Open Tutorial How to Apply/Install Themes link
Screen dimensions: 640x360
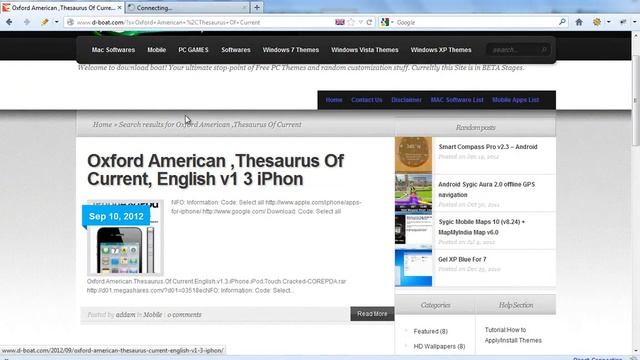click(x=513, y=335)
